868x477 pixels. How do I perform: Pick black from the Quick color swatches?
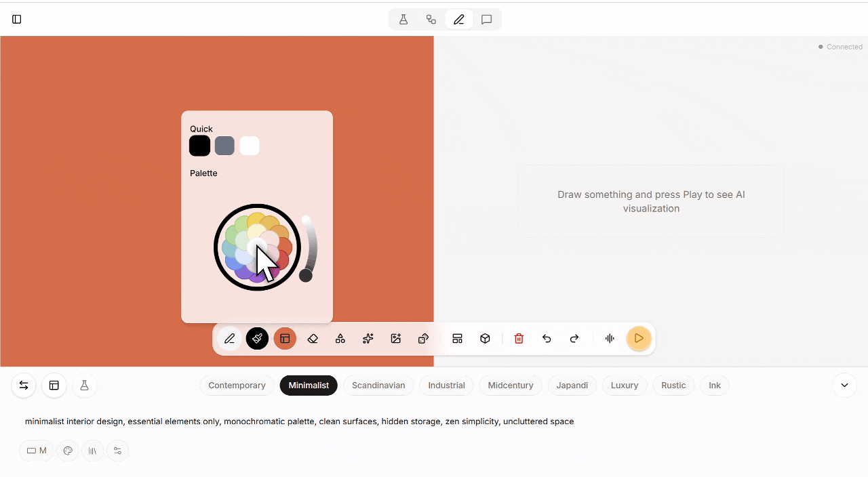(x=199, y=145)
